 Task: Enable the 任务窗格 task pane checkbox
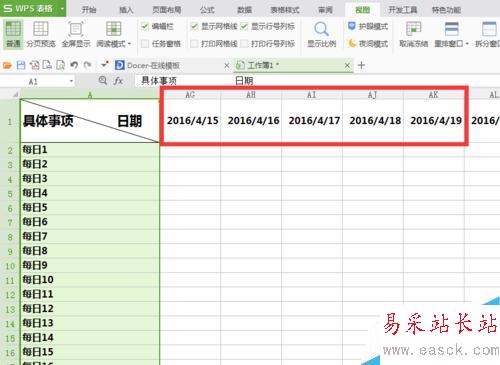click(x=145, y=43)
